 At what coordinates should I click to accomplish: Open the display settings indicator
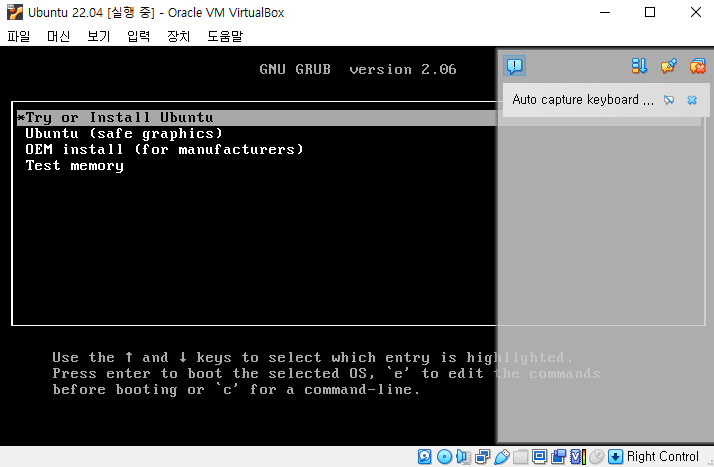click(539, 457)
